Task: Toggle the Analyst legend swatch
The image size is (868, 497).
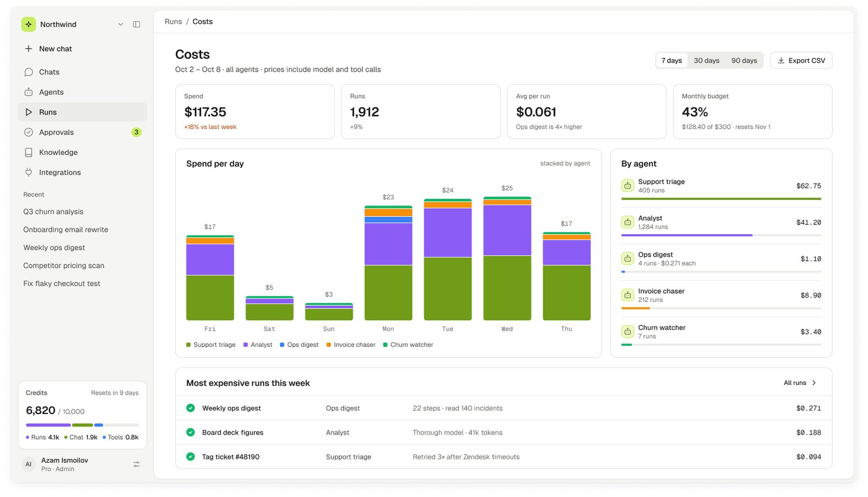Action: tap(246, 345)
